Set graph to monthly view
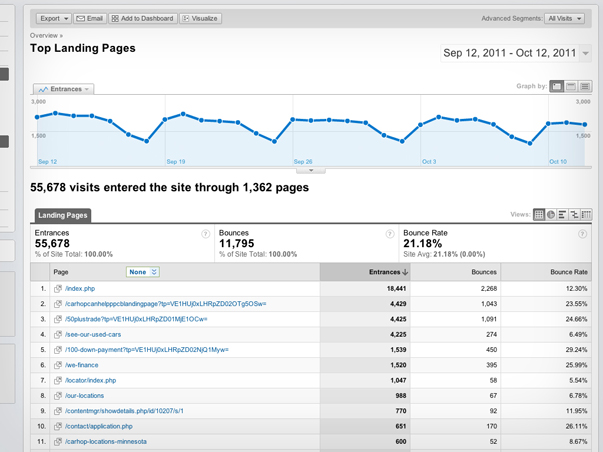 pos(585,87)
